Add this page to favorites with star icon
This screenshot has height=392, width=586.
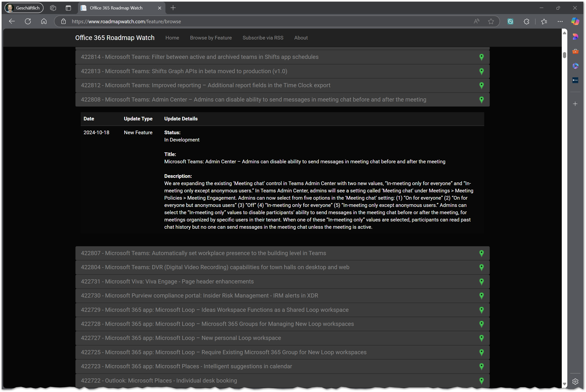point(491,22)
